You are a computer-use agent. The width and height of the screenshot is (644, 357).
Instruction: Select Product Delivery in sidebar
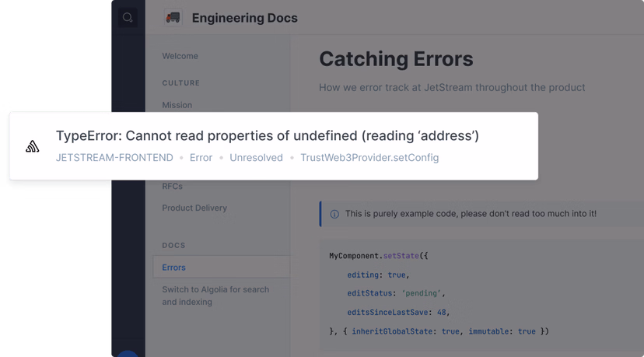(194, 208)
